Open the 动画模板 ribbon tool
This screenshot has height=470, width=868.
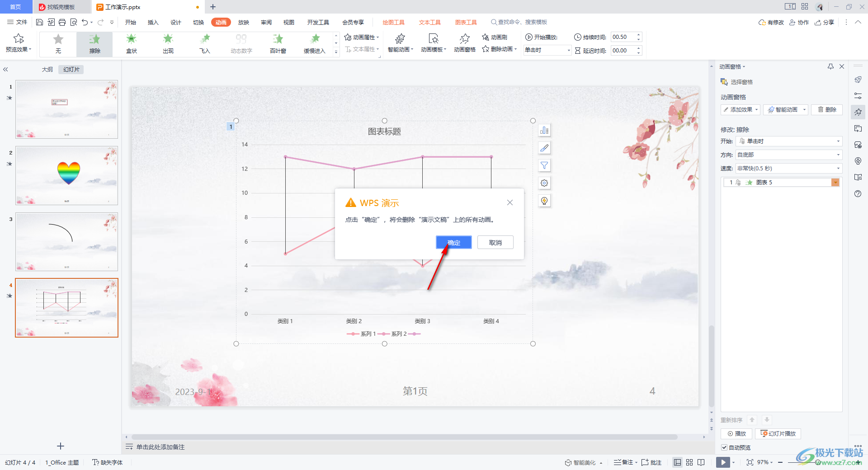pos(434,43)
